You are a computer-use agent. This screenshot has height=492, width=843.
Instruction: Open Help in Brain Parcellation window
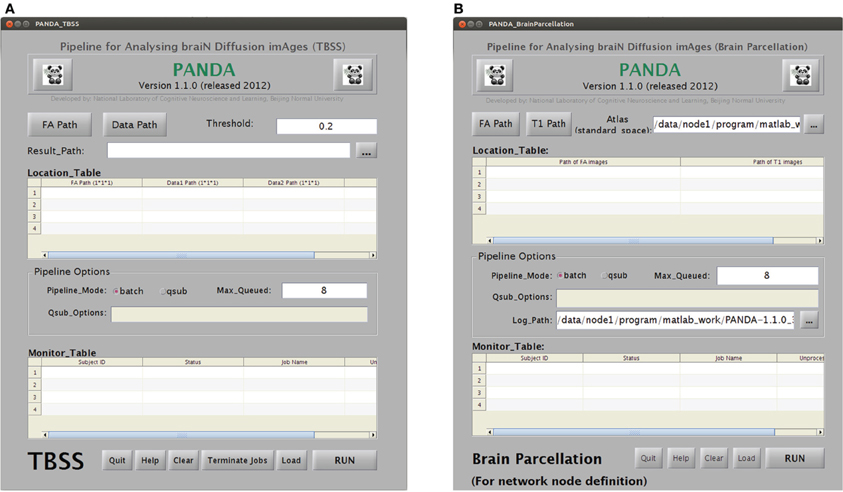pyautogui.click(x=681, y=458)
